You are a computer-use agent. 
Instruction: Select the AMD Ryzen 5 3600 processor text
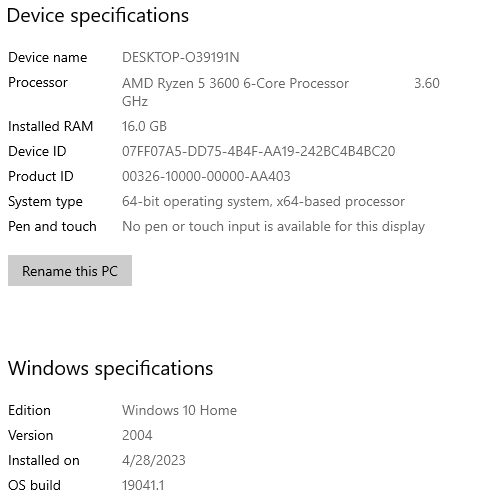[235, 83]
